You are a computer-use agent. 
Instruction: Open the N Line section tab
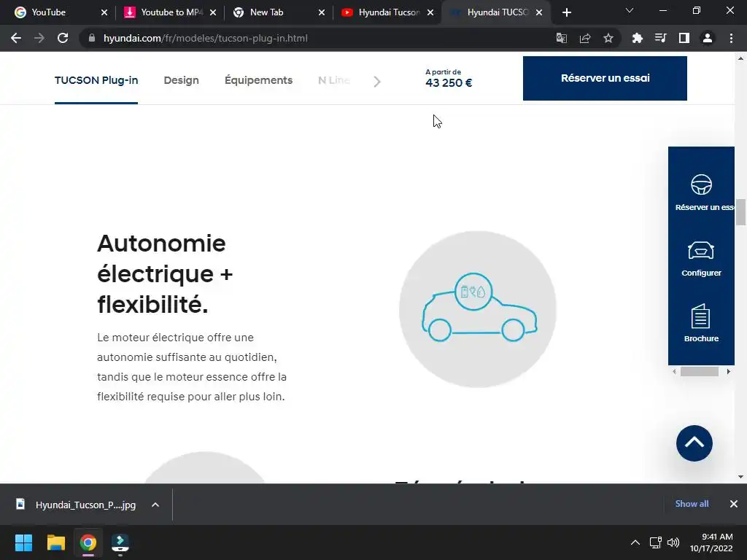[x=334, y=80]
